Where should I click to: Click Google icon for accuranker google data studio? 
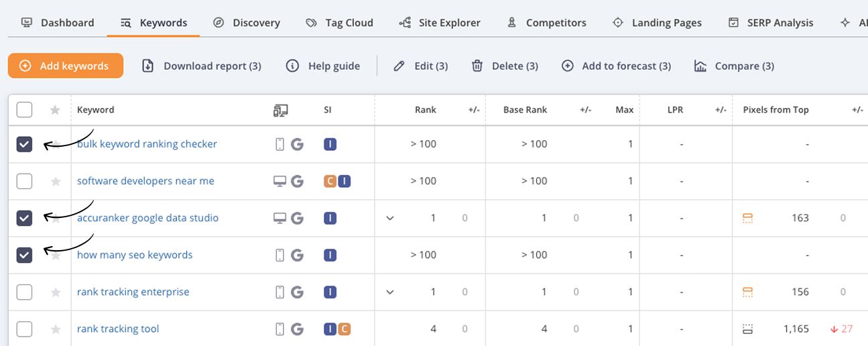pos(297,218)
